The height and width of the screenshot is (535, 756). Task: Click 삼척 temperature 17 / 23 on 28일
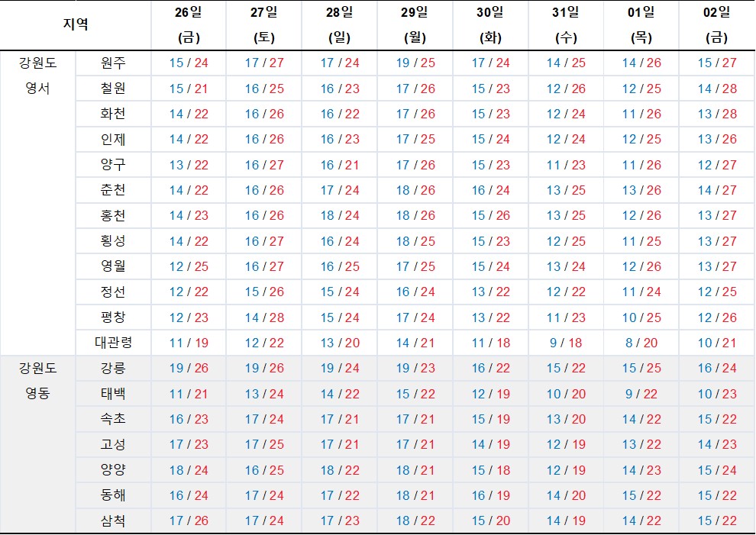339,520
